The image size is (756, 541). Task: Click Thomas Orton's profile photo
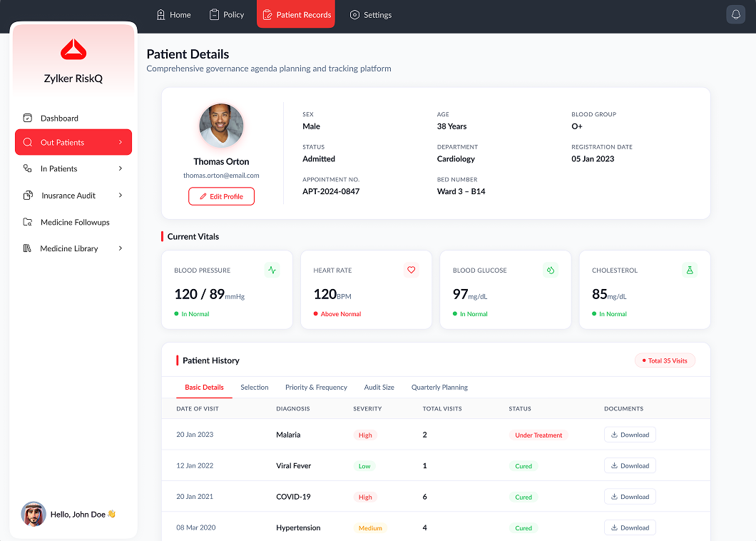(221, 126)
